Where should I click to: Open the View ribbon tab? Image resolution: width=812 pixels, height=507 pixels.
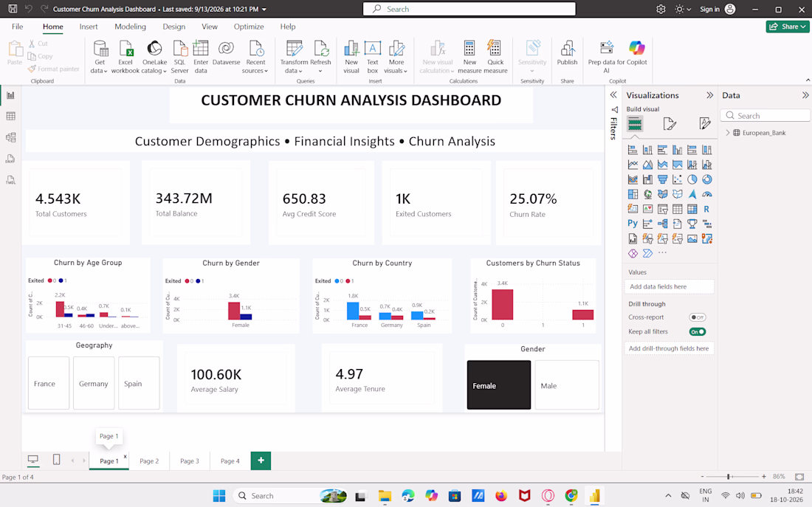(x=209, y=27)
